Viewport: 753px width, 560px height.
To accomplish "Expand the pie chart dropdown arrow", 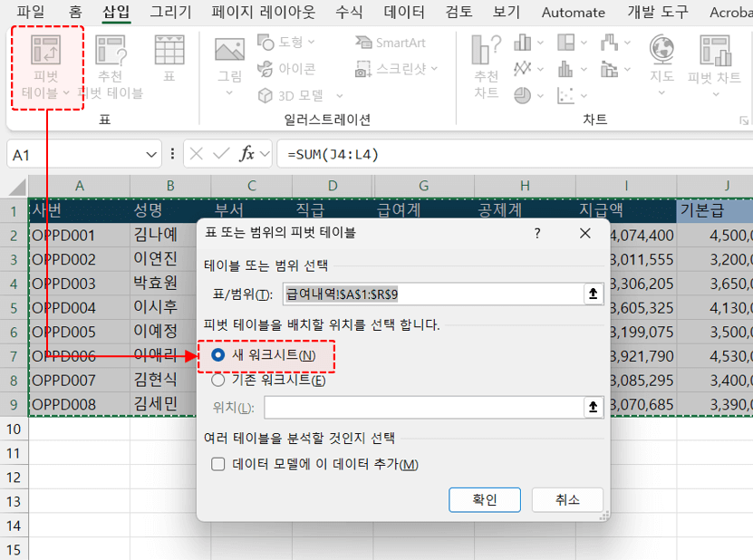I will coord(540,96).
